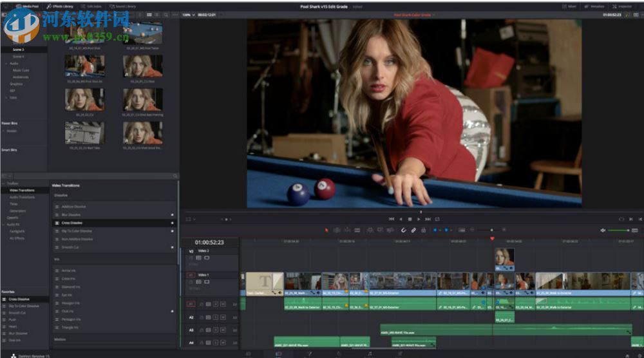The width and height of the screenshot is (644, 358).
Task: Open the Inspector panel
Action: (622, 6)
